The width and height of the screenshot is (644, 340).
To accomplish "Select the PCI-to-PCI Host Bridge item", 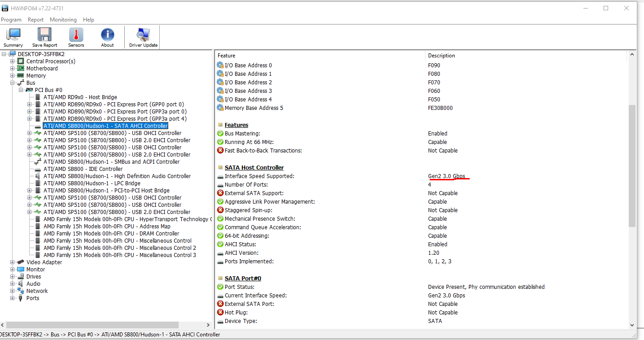I will pyautogui.click(x=106, y=190).
